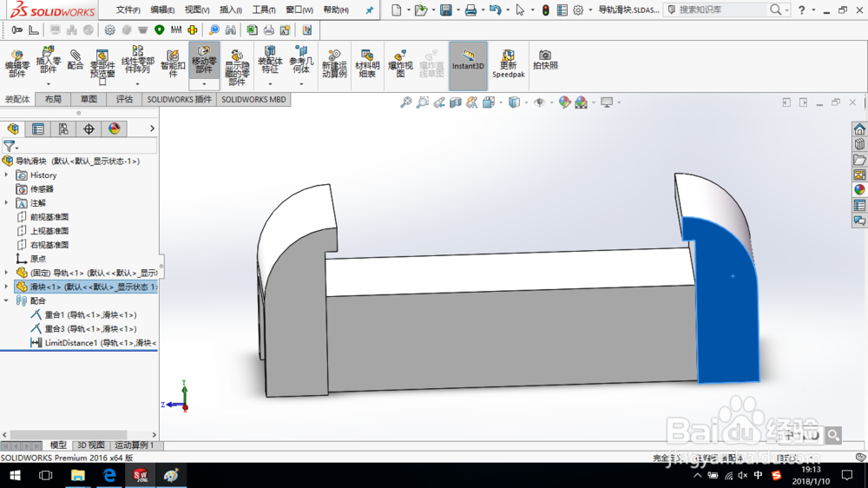The image size is (868, 488).
Task: Select the Mate (配合) tool
Action: (75, 60)
